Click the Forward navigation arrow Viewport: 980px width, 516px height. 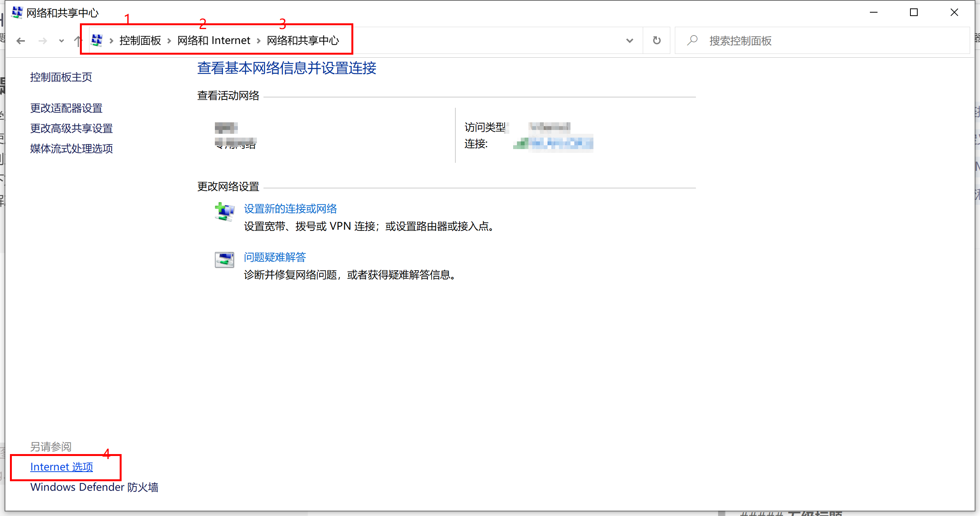(x=43, y=41)
